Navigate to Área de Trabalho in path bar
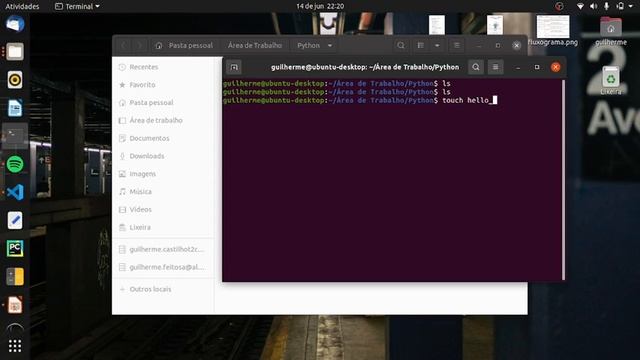 click(x=255, y=45)
